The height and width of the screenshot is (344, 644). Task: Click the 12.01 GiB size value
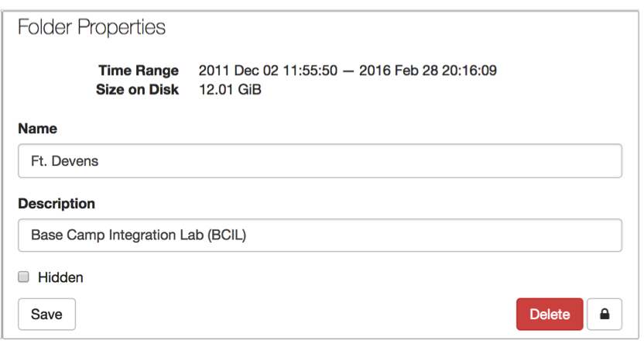tap(230, 89)
